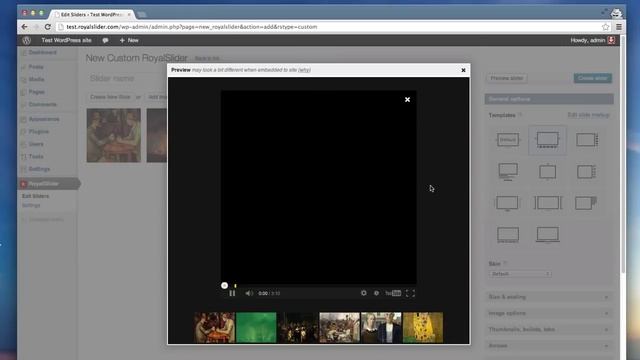The image size is (640, 360).
Task: Select the first slide thumbnail in the editor
Action: coord(113,135)
